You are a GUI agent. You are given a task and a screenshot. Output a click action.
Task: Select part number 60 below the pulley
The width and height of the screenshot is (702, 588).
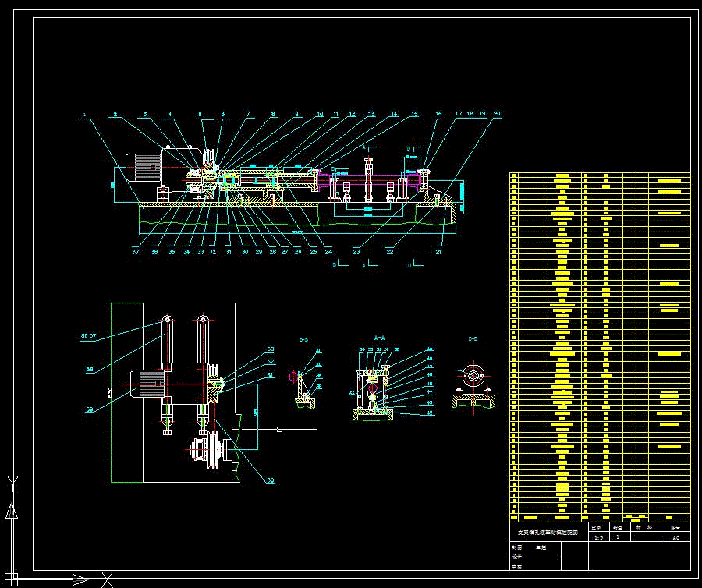pyautogui.click(x=271, y=480)
